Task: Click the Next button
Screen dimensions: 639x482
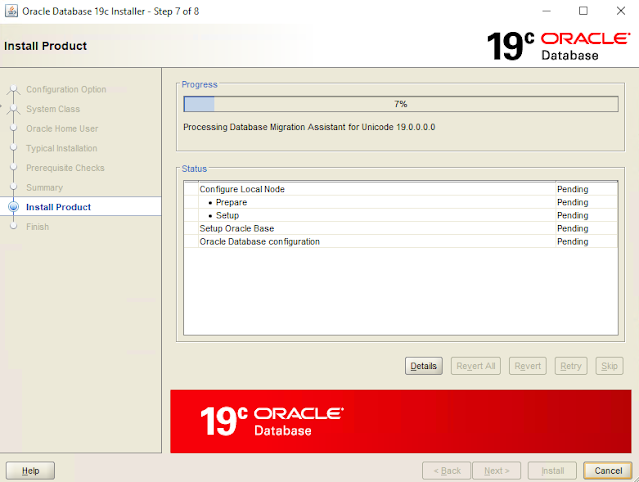Action: [496, 471]
